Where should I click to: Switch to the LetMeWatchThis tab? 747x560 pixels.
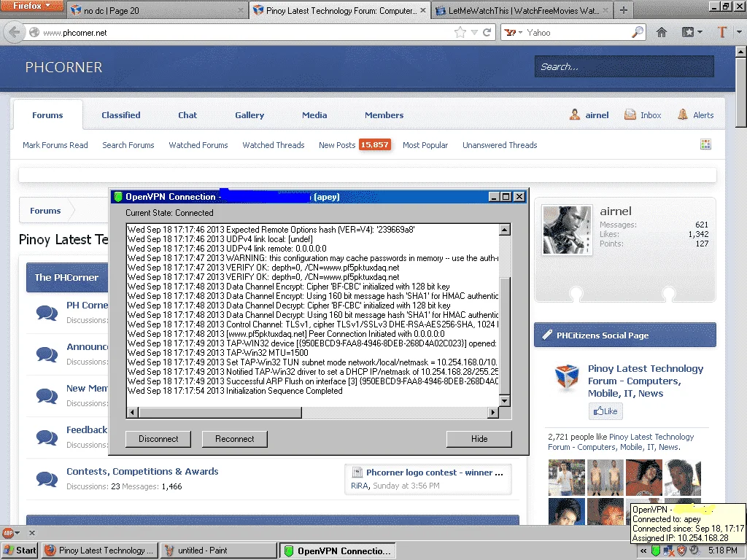522,10
